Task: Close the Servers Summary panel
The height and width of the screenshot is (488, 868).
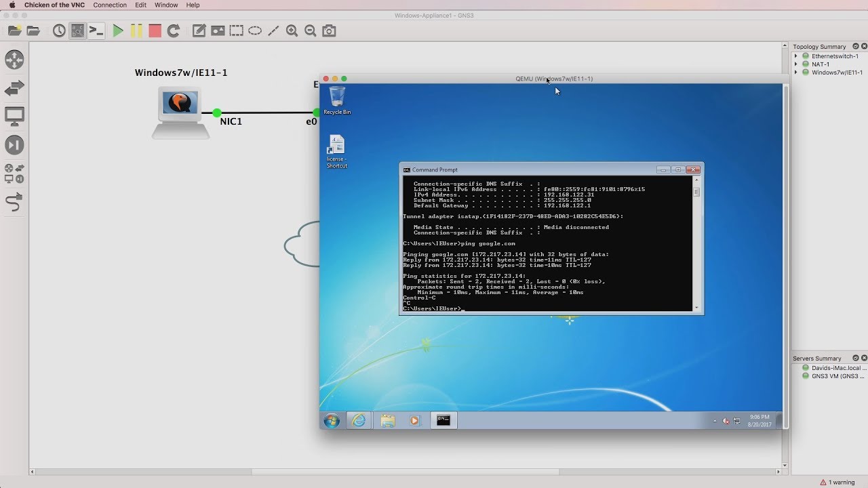Action: (x=864, y=357)
